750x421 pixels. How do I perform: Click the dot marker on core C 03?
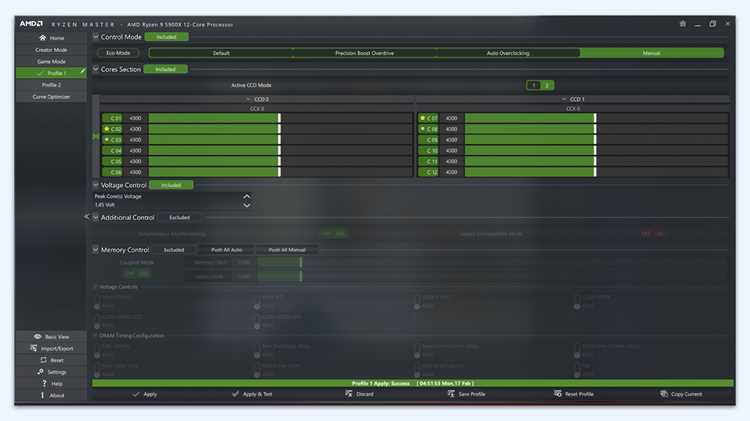[x=107, y=139]
